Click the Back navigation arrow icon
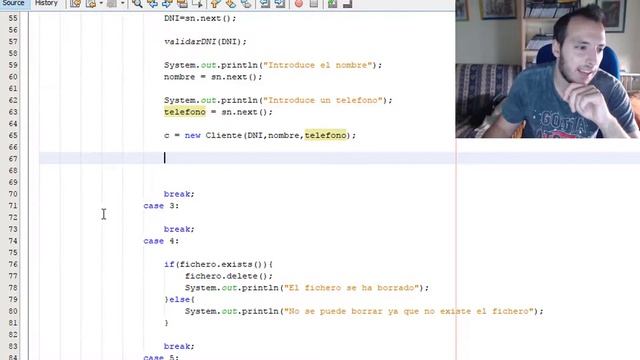The height and width of the screenshot is (360, 640). 91,4
